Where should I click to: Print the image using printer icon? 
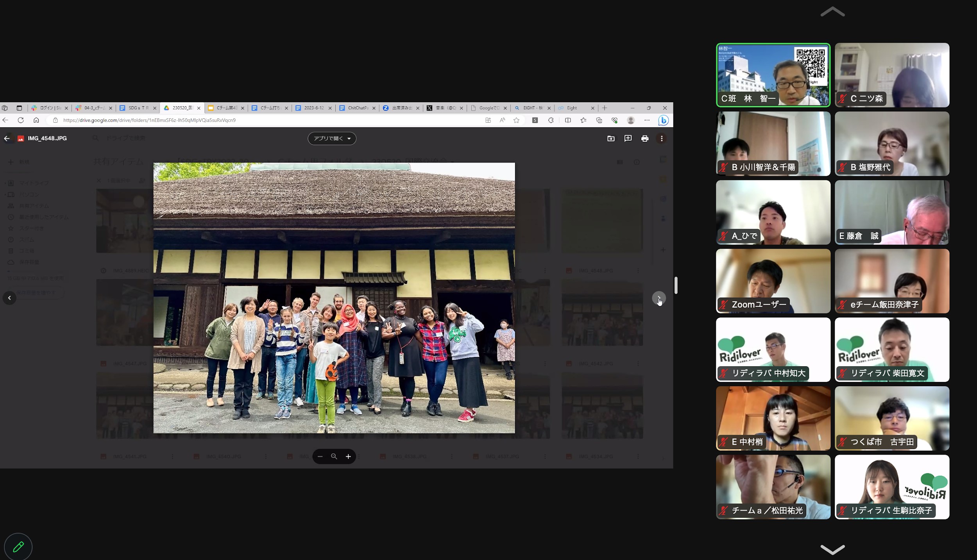coord(645,138)
